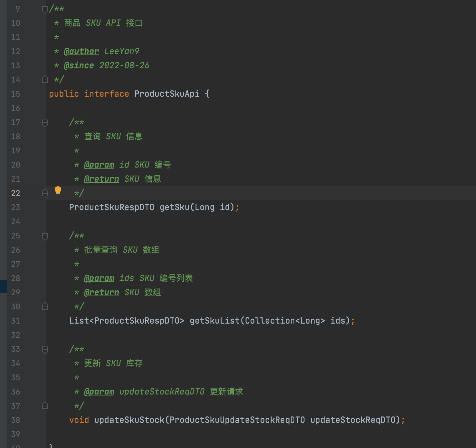Click the 'interface' keyword

click(107, 94)
